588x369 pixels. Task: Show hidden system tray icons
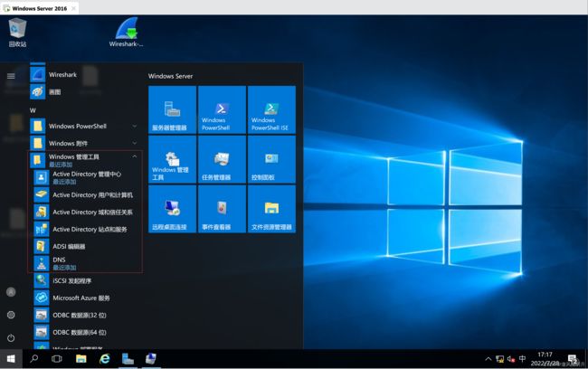tap(488, 359)
